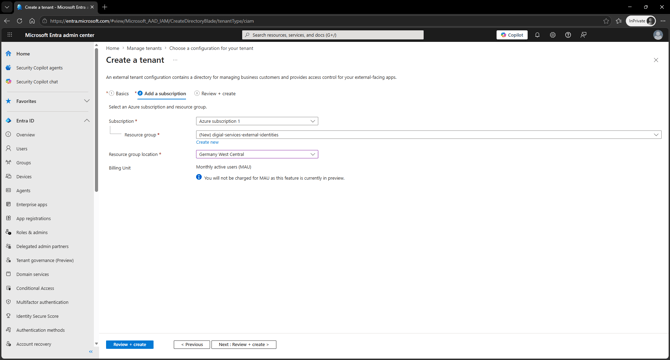Open the notifications bell icon

pos(537,35)
